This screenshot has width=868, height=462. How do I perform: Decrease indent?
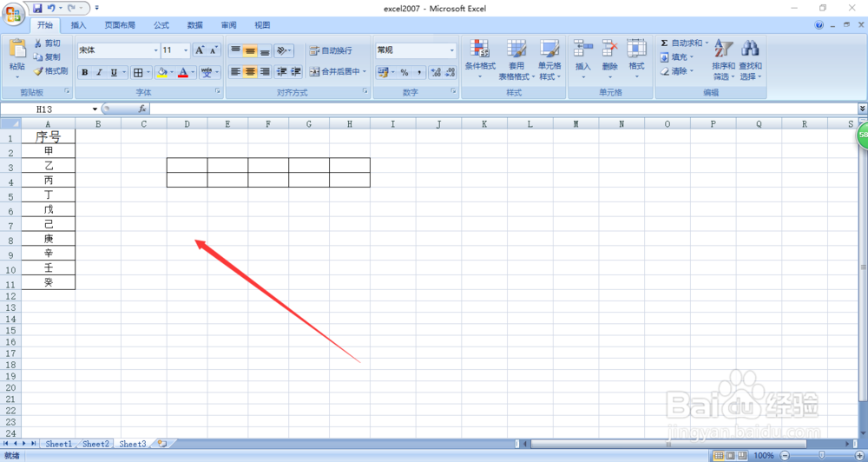[x=282, y=71]
